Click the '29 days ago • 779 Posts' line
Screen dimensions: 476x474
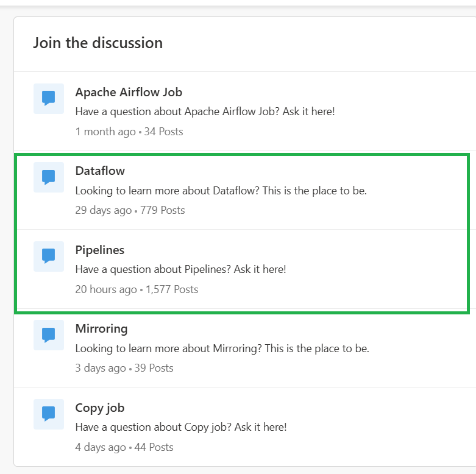[130, 210]
